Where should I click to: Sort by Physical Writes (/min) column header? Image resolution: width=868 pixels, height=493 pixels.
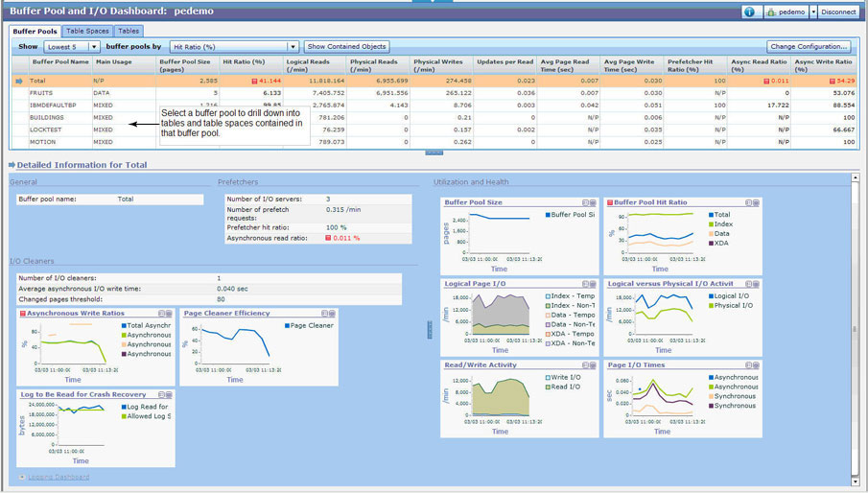(x=442, y=65)
